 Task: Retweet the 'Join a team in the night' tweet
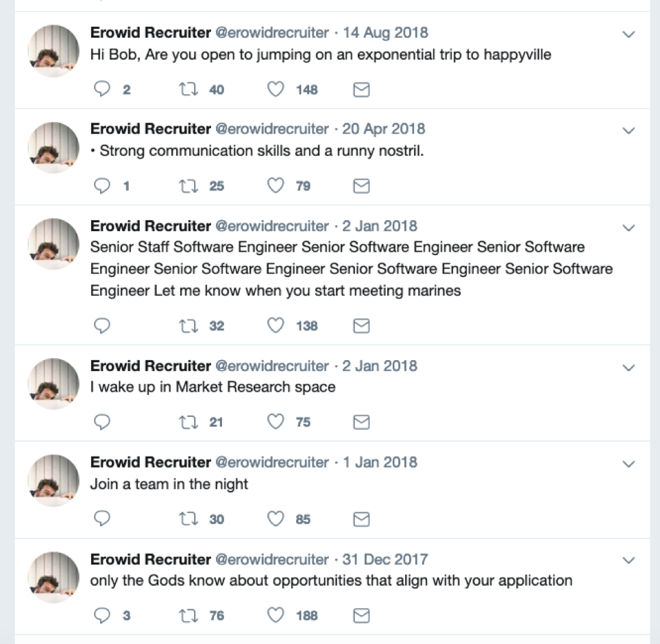pos(188,519)
